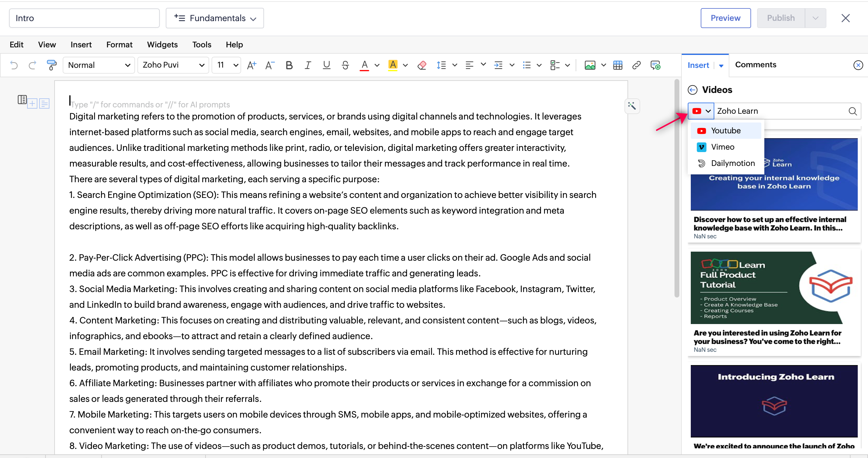Open the Widgets menu
868x458 pixels.
point(162,45)
